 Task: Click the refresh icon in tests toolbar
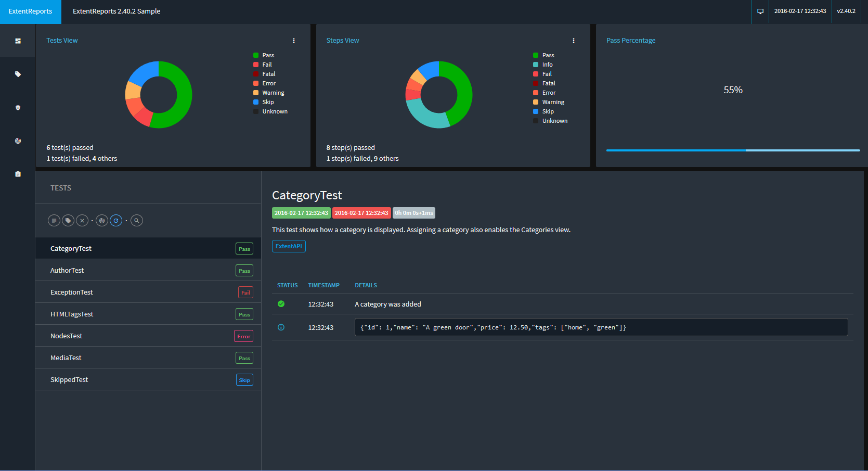tap(116, 221)
